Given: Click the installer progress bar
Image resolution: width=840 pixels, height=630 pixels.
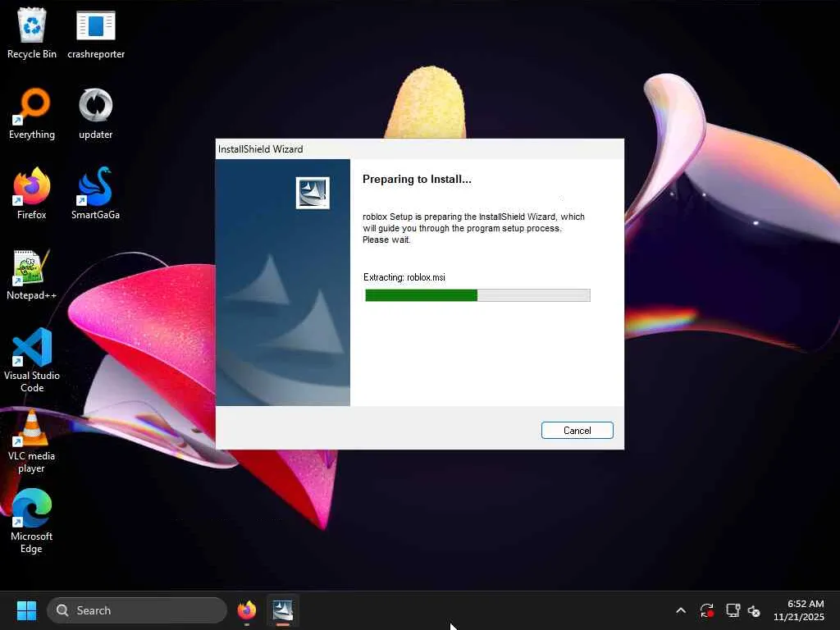Looking at the screenshot, I should (477, 295).
